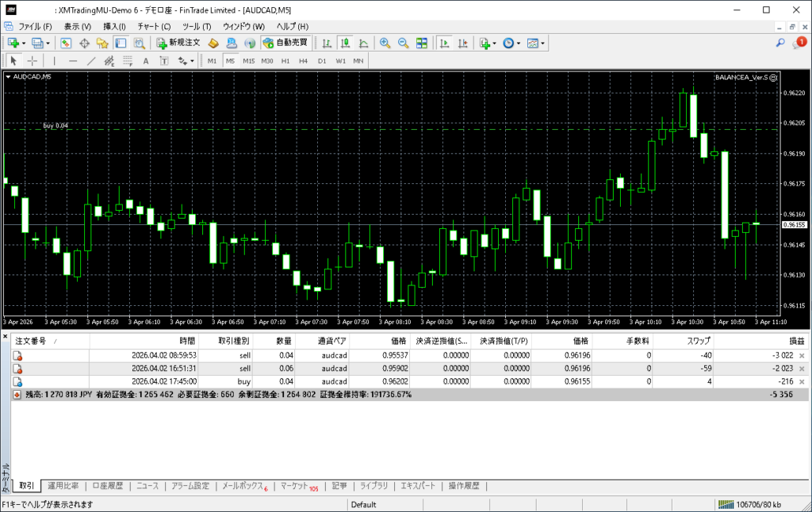The width and height of the screenshot is (812, 512).
Task: Switch chart to candlestick mode
Action: (346, 43)
